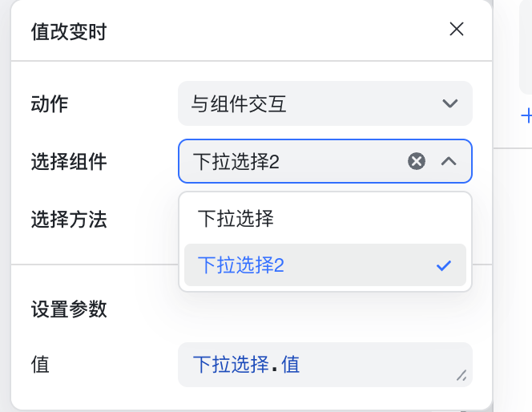
Task: Choose the highlighted 下拉选择2 option in the list
Action: pos(325,265)
